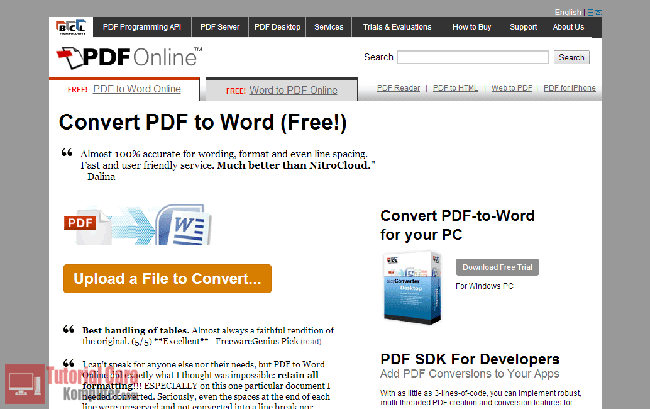The height and width of the screenshot is (409, 650).
Task: Click the Download Free Trial button
Action: pyautogui.click(x=497, y=267)
